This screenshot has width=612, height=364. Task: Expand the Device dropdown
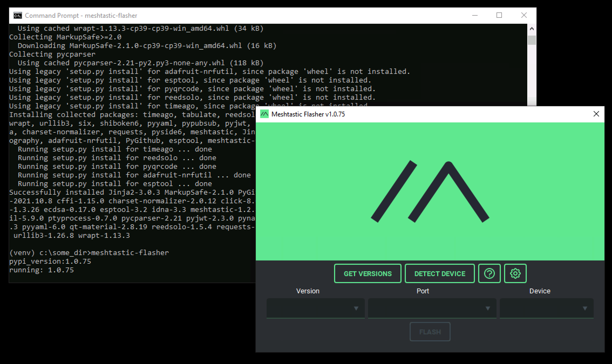click(x=546, y=308)
